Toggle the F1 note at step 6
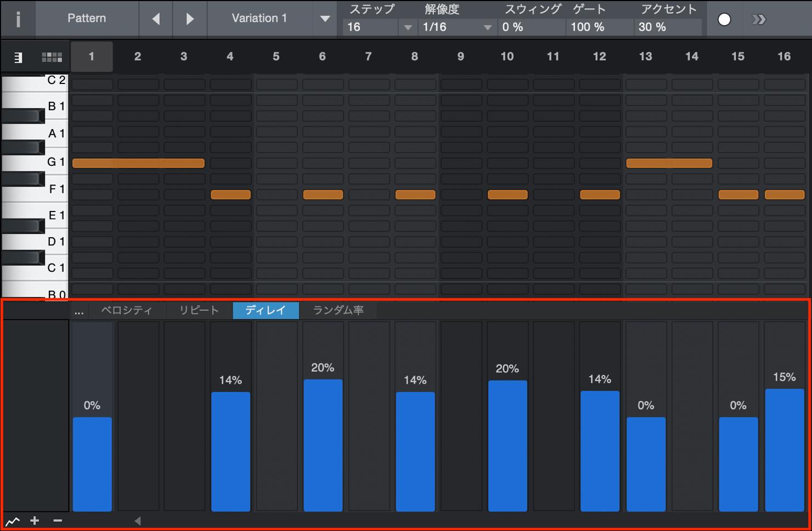 (x=323, y=194)
